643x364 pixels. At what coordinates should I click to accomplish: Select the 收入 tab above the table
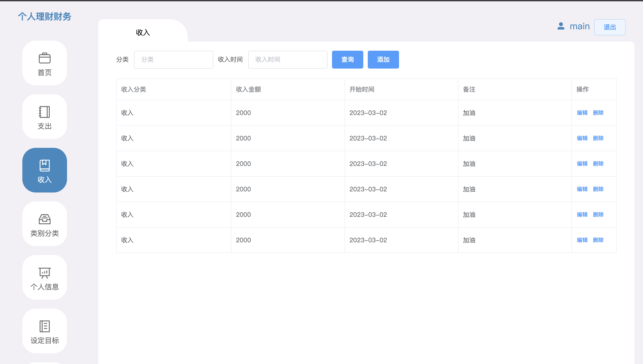(x=143, y=32)
